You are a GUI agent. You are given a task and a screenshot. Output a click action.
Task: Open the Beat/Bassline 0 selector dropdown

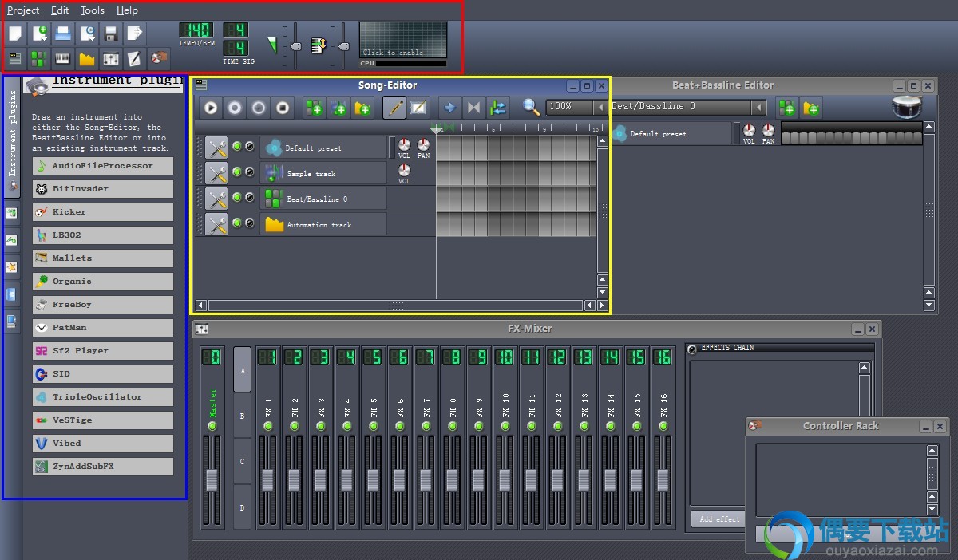[759, 107]
